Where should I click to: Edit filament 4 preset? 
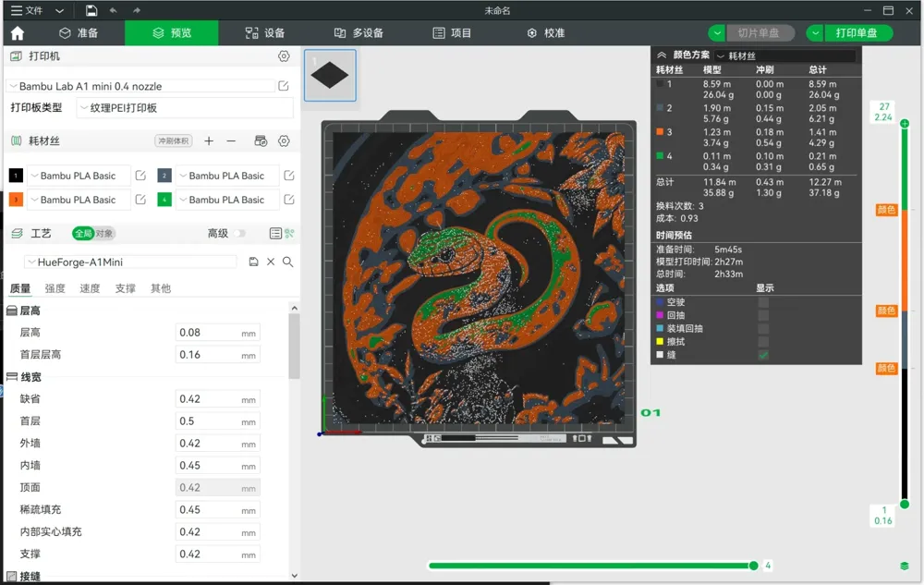[288, 200]
